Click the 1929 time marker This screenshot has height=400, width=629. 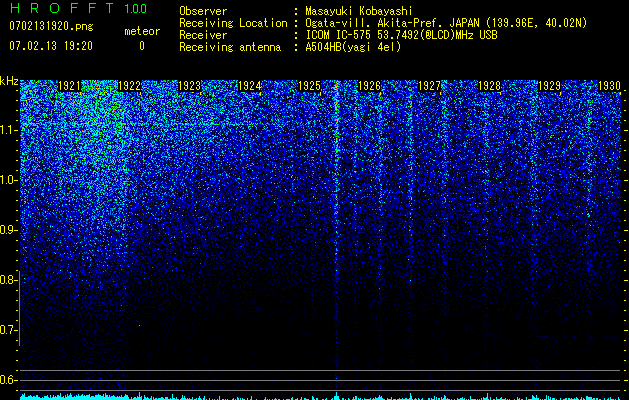pos(549,86)
